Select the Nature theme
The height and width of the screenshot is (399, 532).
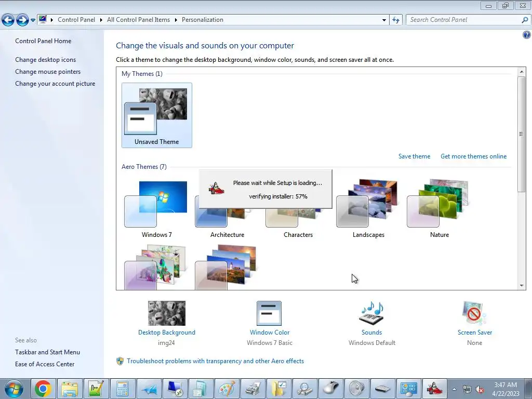coord(439,209)
